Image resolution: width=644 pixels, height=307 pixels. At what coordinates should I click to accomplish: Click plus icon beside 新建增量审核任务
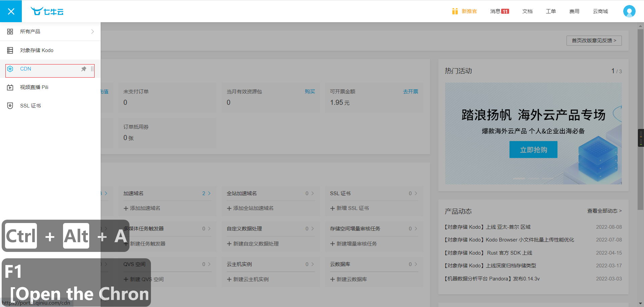click(333, 244)
